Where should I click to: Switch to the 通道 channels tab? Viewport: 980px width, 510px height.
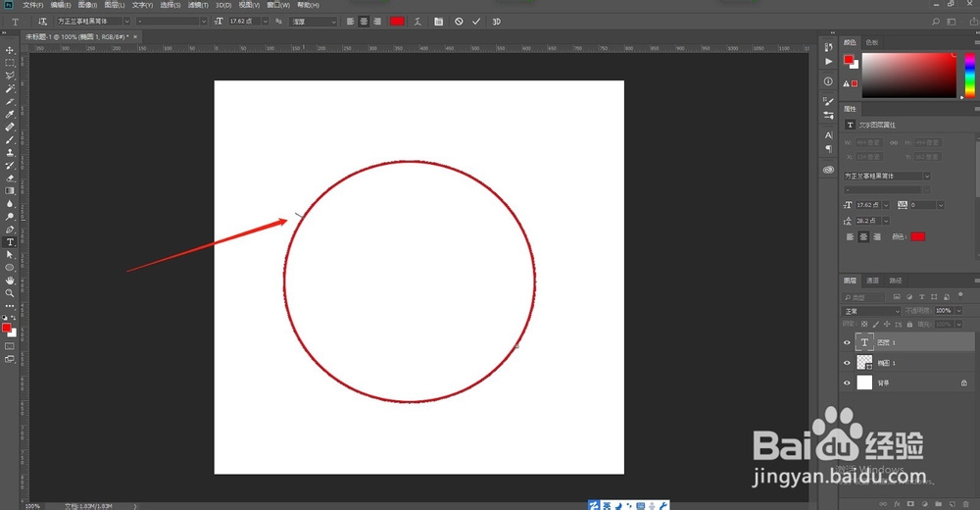click(872, 280)
